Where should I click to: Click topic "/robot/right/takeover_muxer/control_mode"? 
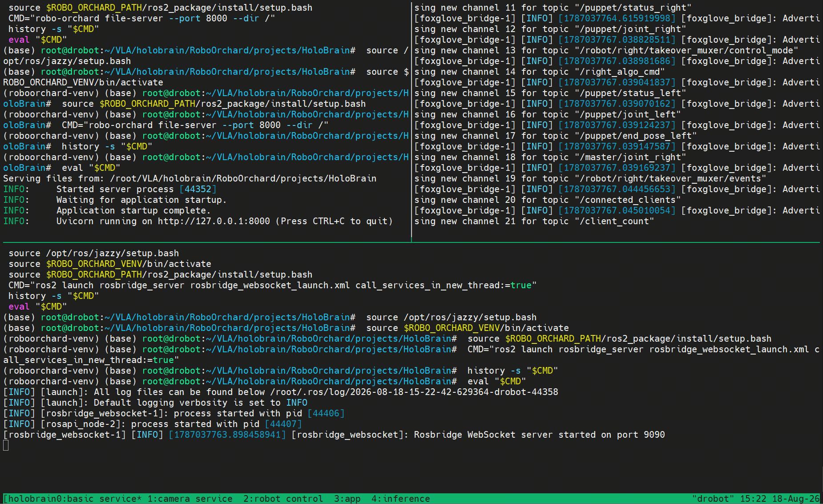(686, 50)
